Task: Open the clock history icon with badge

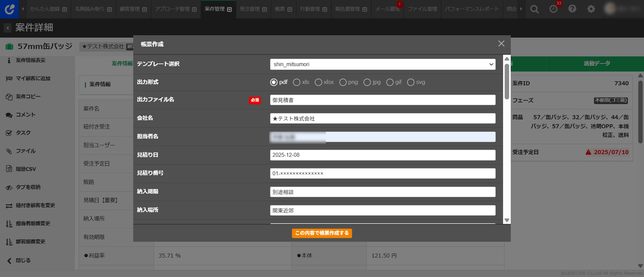Action: click(x=553, y=9)
